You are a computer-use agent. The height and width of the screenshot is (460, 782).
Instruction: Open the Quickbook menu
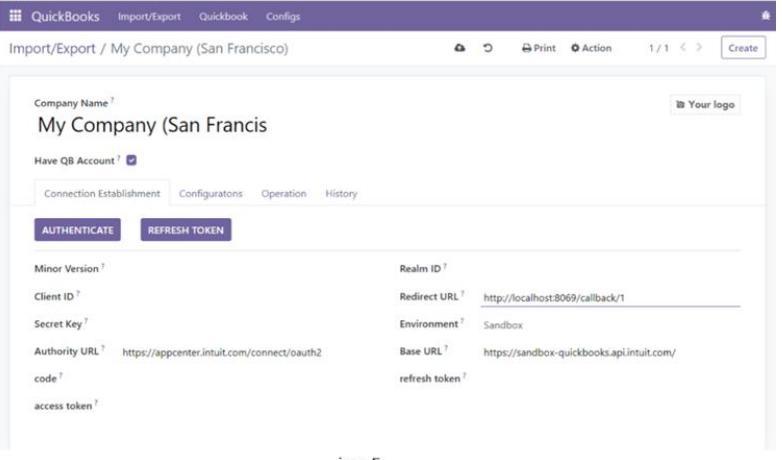pyautogui.click(x=223, y=16)
